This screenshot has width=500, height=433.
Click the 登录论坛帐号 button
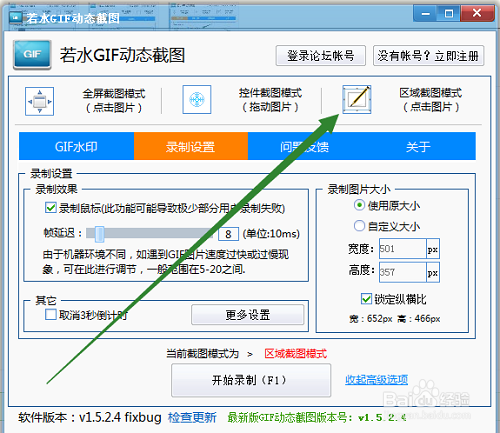(321, 56)
